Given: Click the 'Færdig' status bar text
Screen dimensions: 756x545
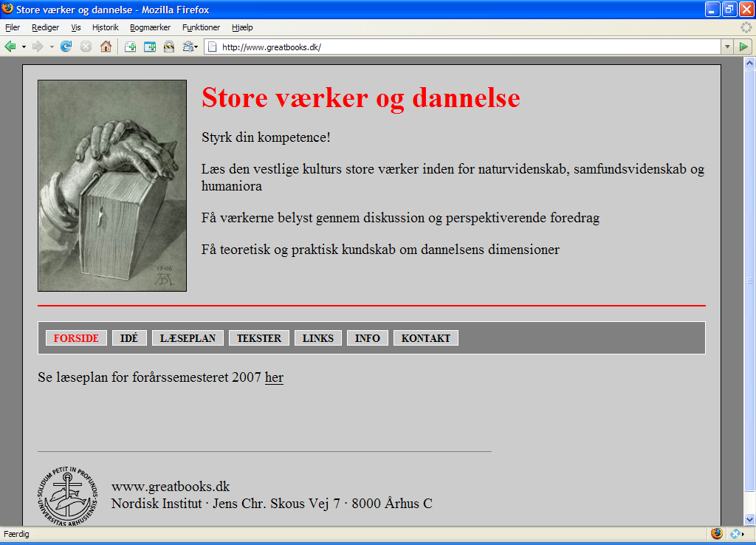Looking at the screenshot, I should click(16, 534).
